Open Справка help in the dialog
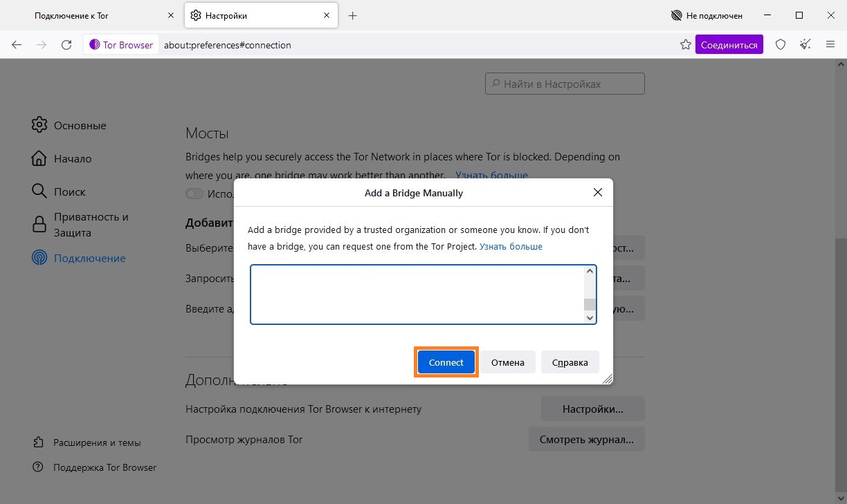This screenshot has width=847, height=504. [570, 362]
